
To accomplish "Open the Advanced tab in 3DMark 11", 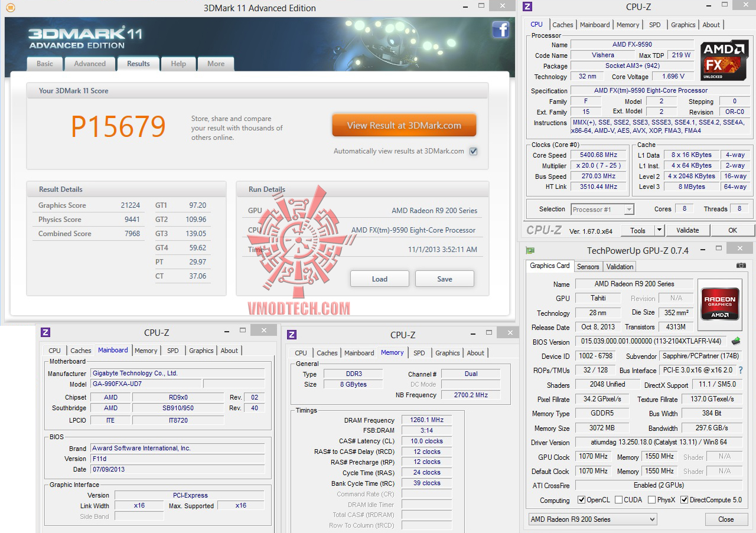I will (x=90, y=64).
